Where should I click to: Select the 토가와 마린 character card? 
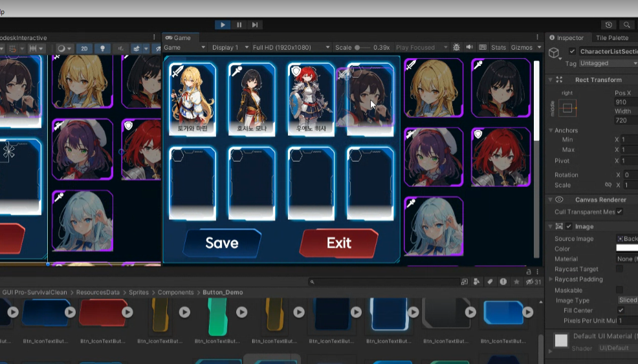point(192,99)
